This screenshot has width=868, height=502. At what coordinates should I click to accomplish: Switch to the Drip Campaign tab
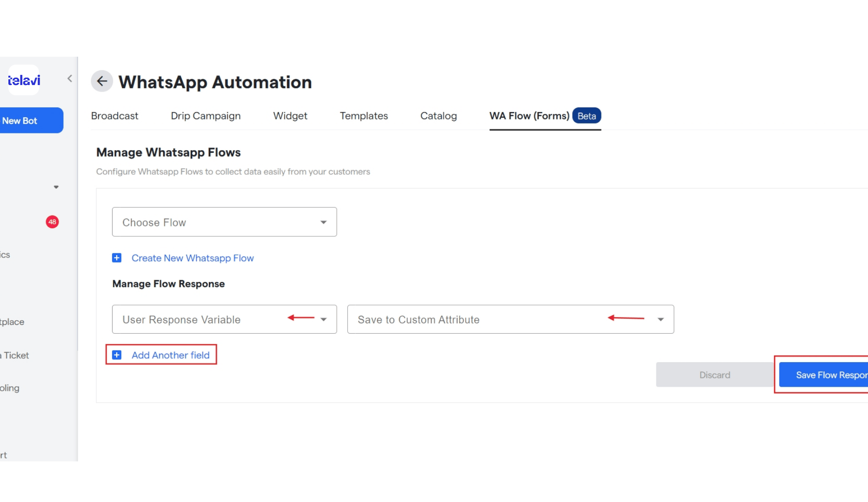pyautogui.click(x=206, y=116)
